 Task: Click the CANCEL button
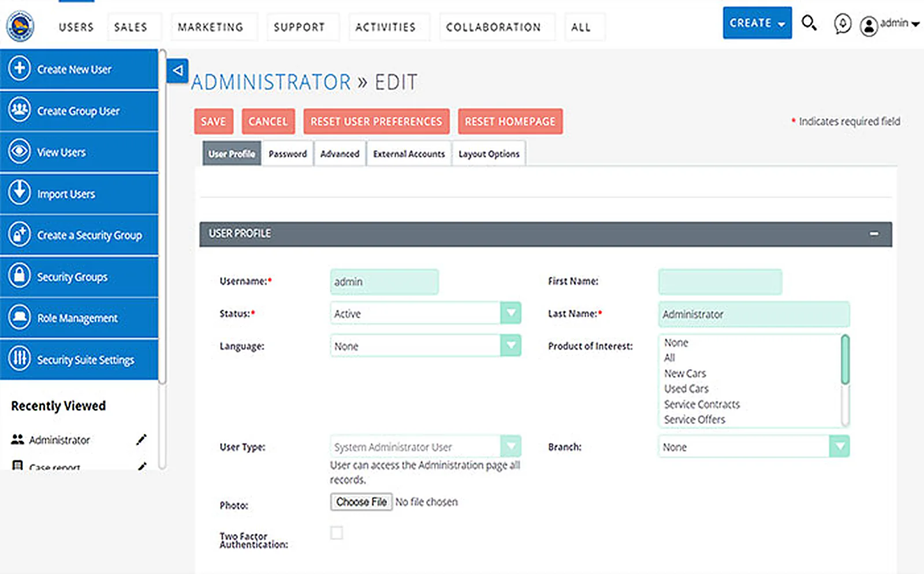(268, 121)
